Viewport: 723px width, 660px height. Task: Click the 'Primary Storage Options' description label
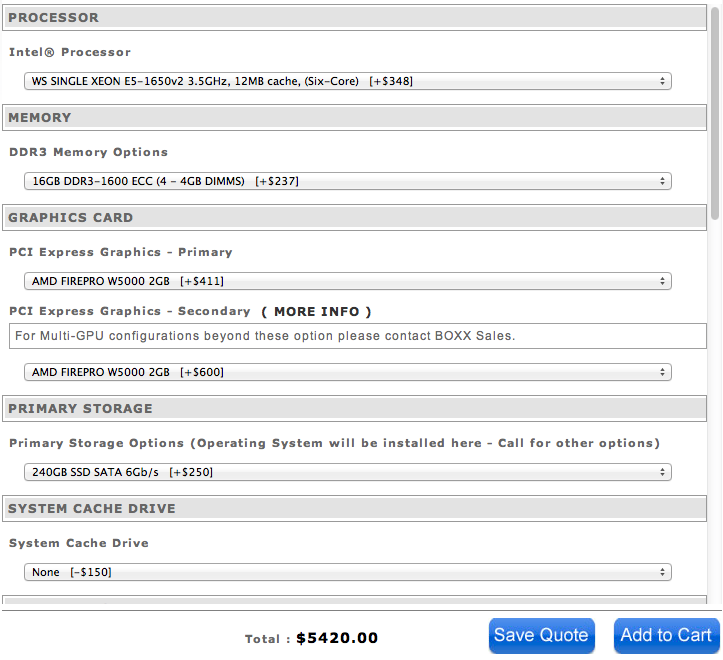coord(334,443)
